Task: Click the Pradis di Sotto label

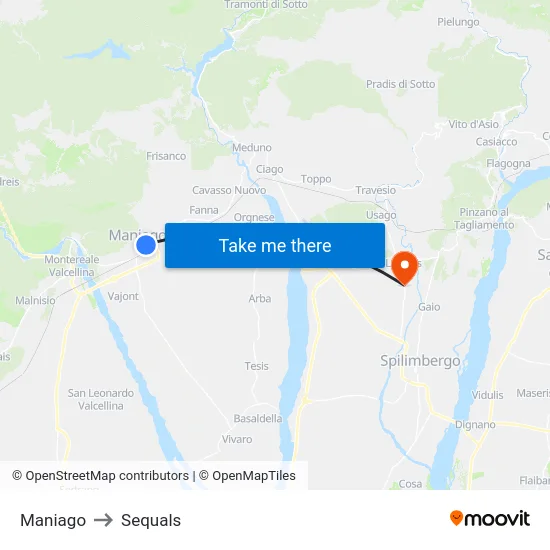Action: (x=401, y=84)
